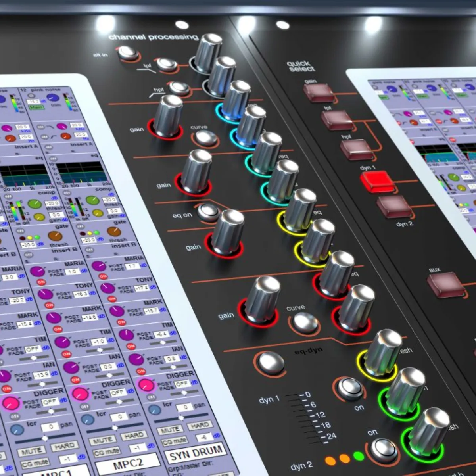Mute the MPC2 channel with its MUTE button
Viewport: 476px width, 476px height.
(x=102, y=440)
